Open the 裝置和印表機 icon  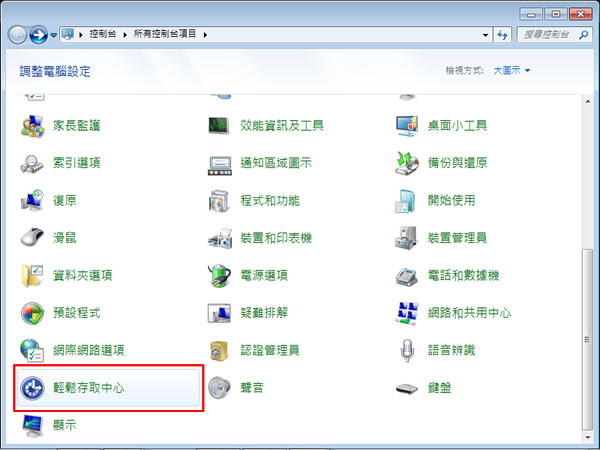(220, 238)
